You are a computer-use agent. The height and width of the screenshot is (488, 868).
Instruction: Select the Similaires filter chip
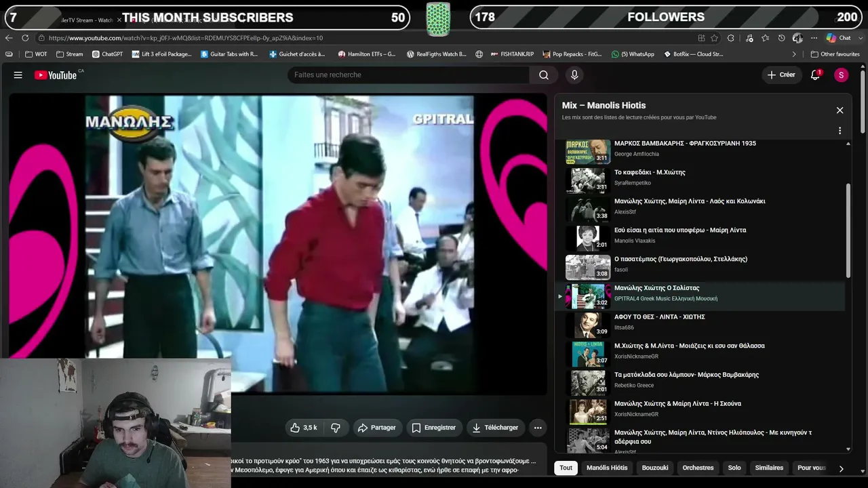click(x=769, y=468)
